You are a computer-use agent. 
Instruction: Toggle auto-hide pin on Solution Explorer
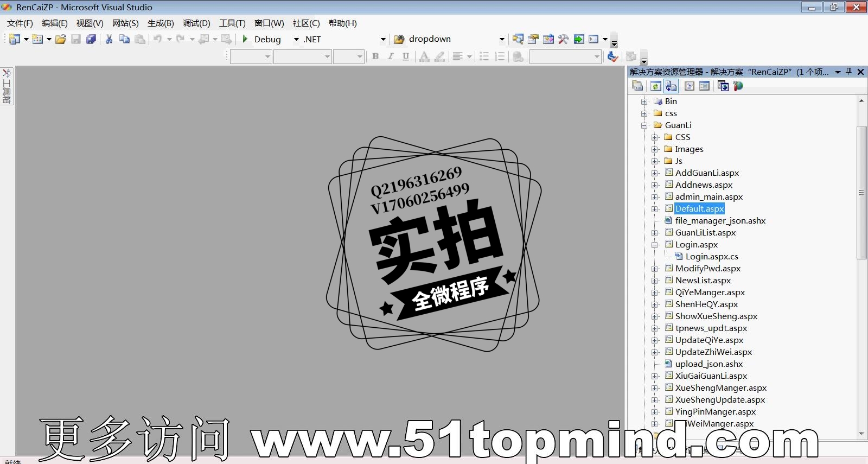(x=849, y=72)
